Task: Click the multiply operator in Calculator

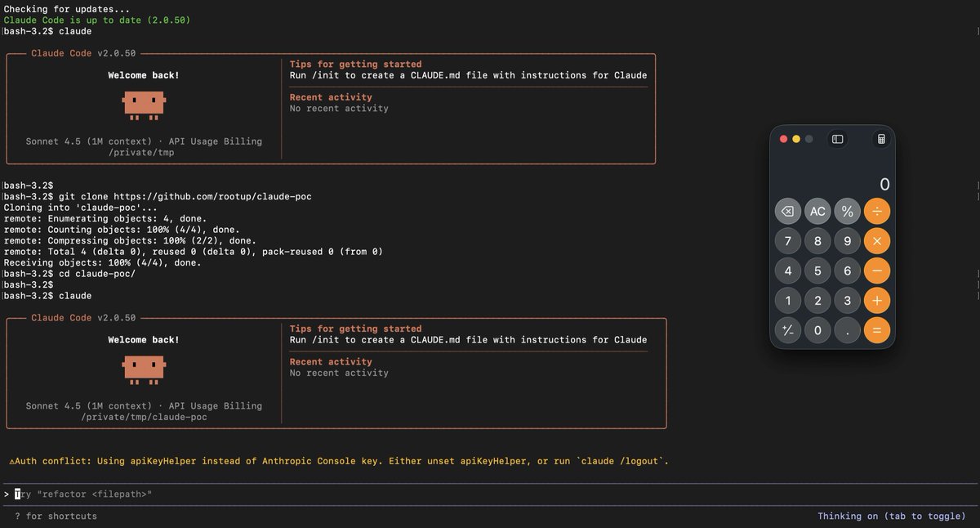Action: pyautogui.click(x=877, y=241)
